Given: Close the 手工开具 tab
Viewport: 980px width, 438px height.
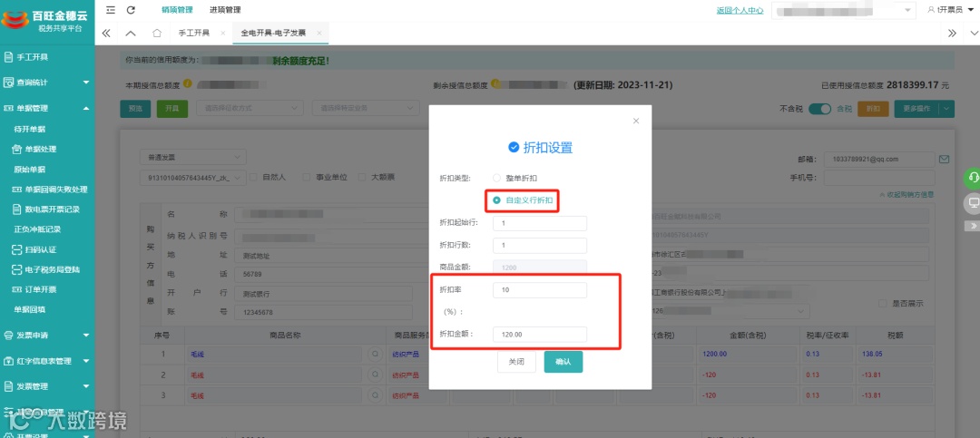Looking at the screenshot, I should point(222,34).
